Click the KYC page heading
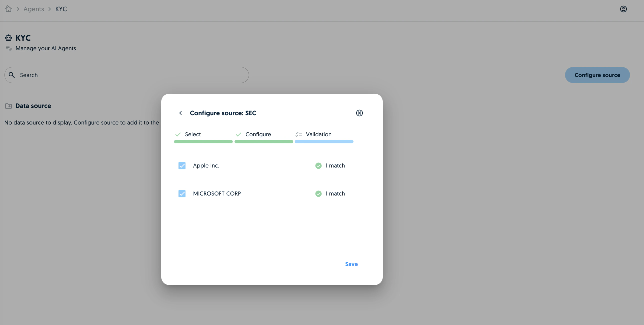644x325 pixels. click(23, 38)
